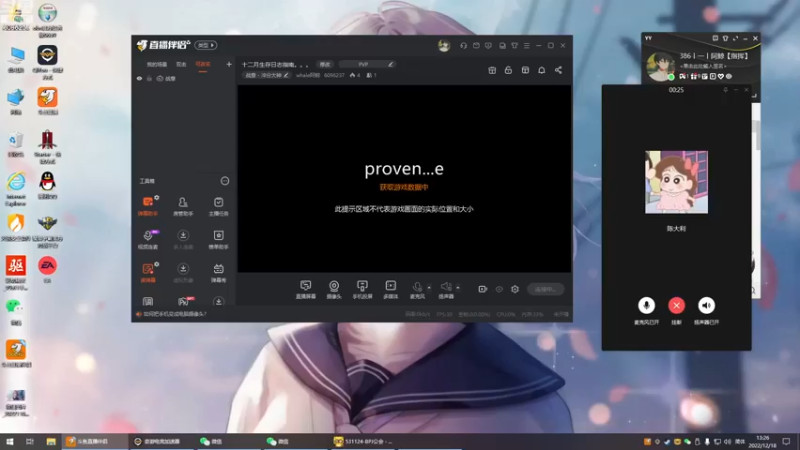
Task: Click the gift box icon above preview
Action: 492,70
